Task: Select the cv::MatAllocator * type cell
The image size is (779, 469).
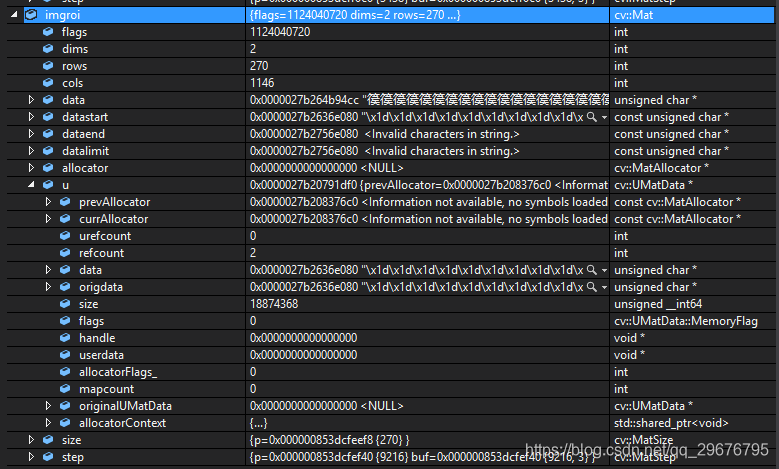Action: (661, 167)
